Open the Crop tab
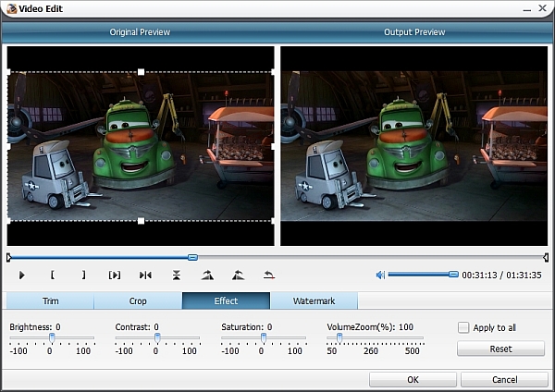The width and height of the screenshot is (555, 392). 138,301
